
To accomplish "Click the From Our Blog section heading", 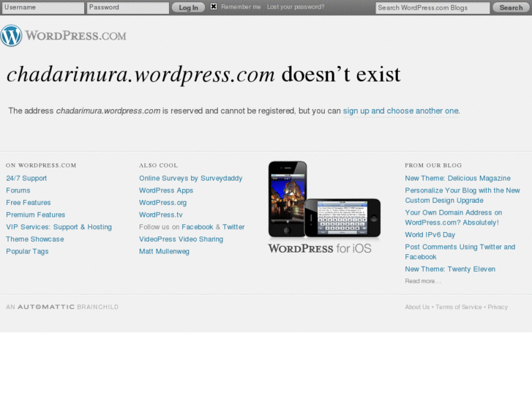I will (433, 165).
